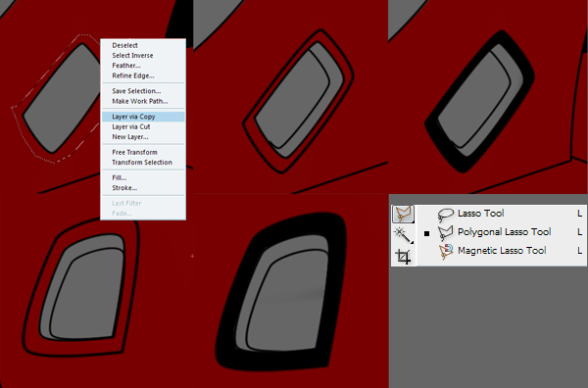Open the Stroke... dialog entry
The height and width of the screenshot is (388, 588).
143,188
